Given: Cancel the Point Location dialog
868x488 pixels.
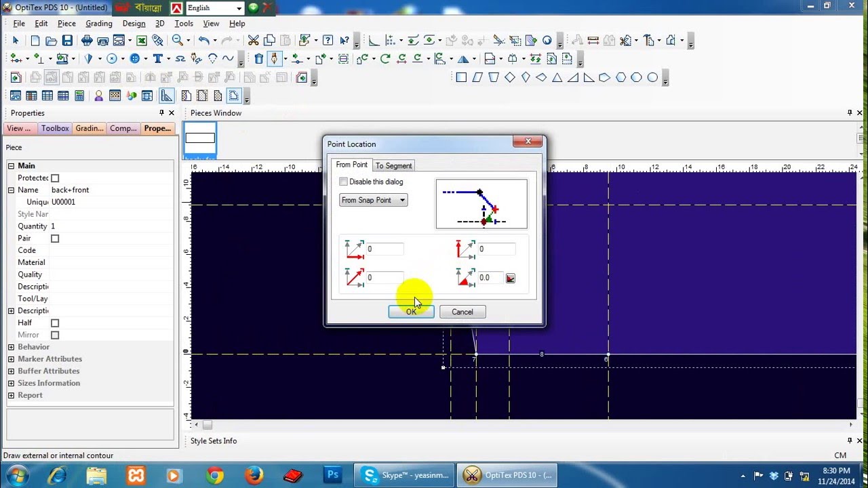Looking at the screenshot, I should [x=462, y=312].
